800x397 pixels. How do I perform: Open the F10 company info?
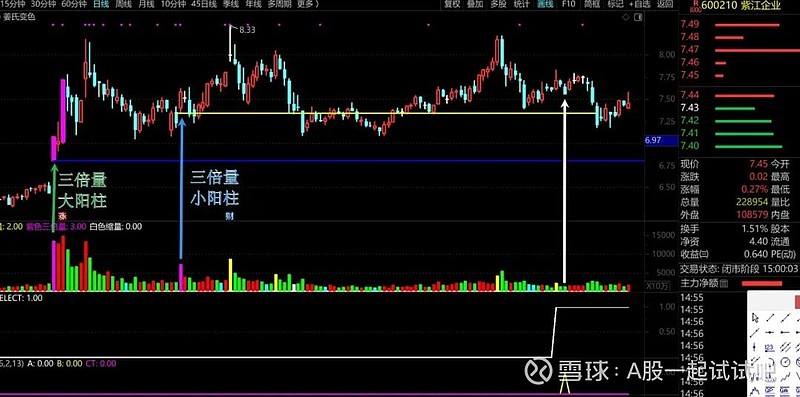(568, 4)
